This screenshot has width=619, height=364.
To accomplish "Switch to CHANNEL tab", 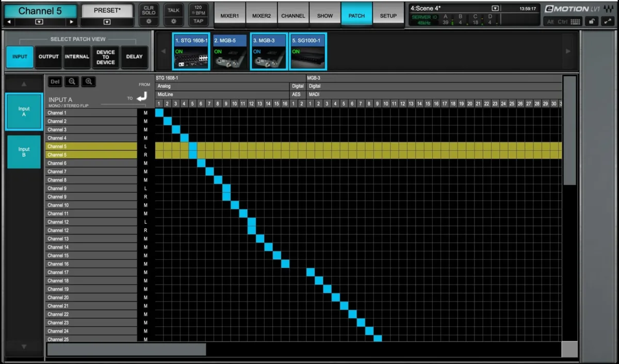I will [293, 15].
